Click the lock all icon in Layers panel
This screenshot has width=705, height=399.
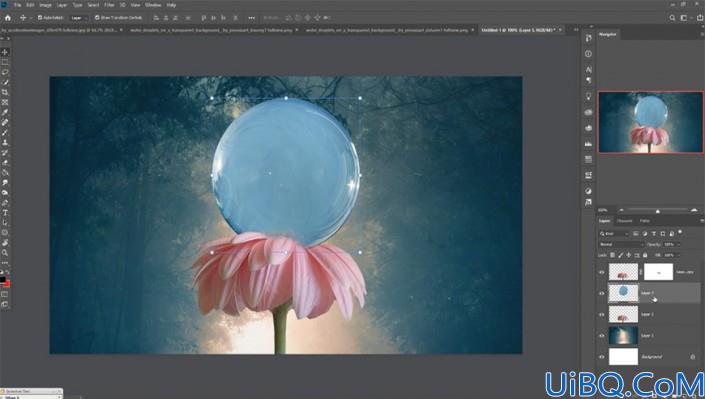pyautogui.click(x=645, y=255)
